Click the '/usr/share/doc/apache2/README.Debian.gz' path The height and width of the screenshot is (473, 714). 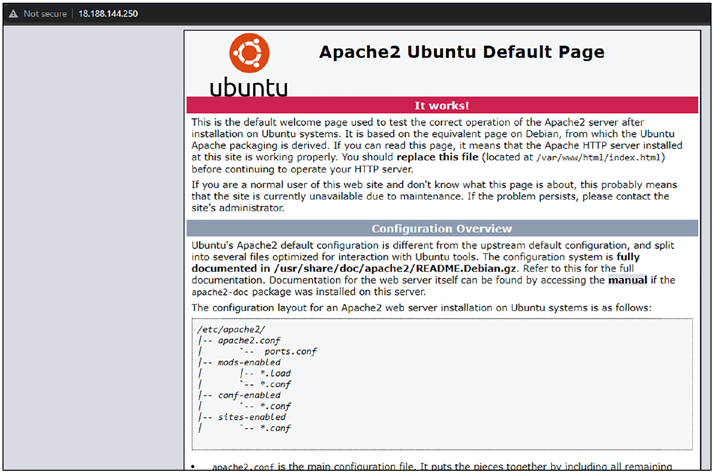(394, 269)
